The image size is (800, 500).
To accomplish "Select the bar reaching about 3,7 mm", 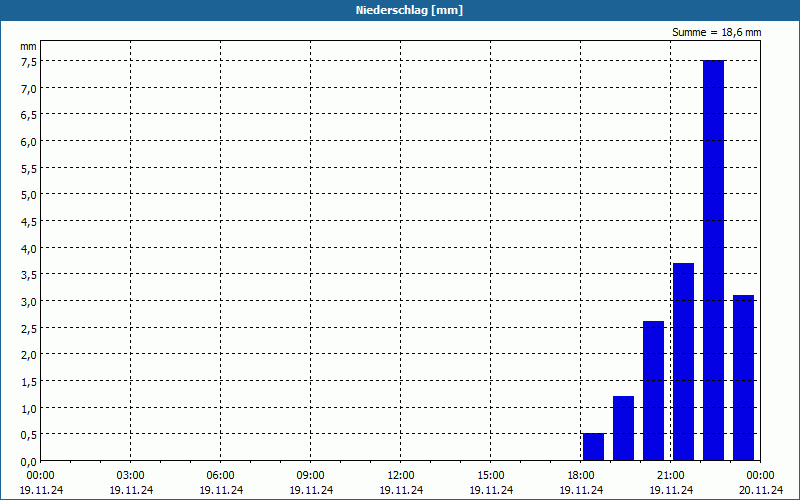I will click(x=683, y=362).
